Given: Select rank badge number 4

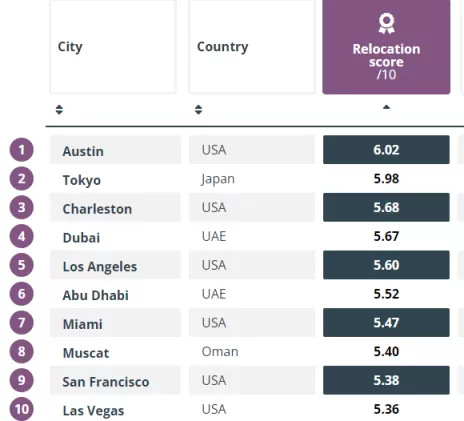Looking at the screenshot, I should point(22,236).
